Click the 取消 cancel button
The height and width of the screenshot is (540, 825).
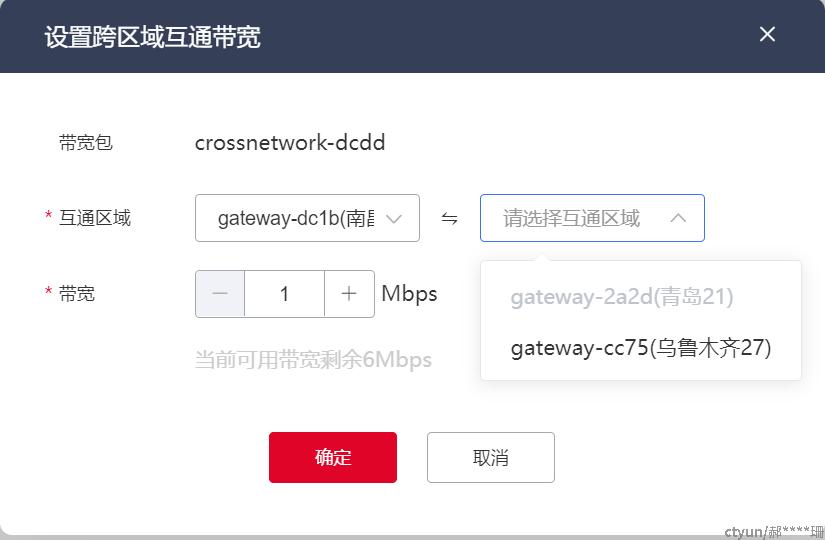pyautogui.click(x=490, y=457)
